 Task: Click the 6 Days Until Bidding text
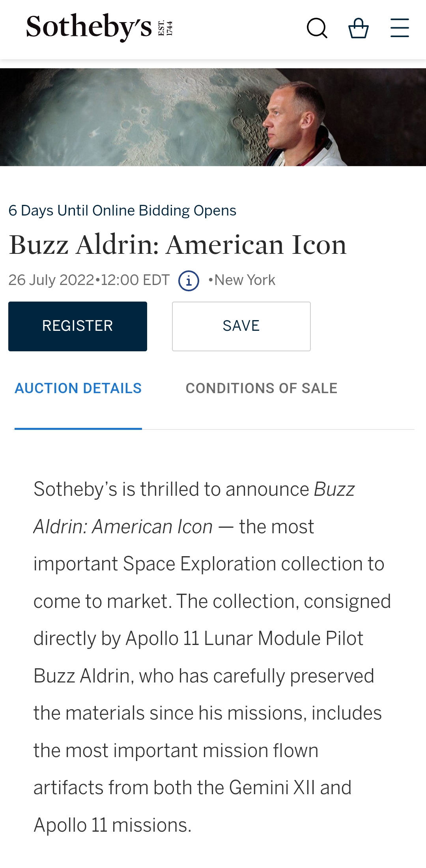click(x=122, y=211)
